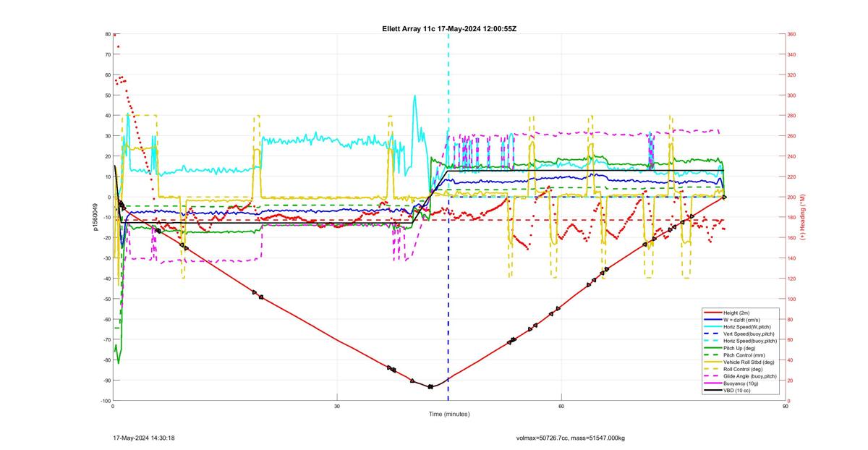868x450 pixels.
Task: Click the end marker of red height curve at zero
Action: click(x=724, y=197)
